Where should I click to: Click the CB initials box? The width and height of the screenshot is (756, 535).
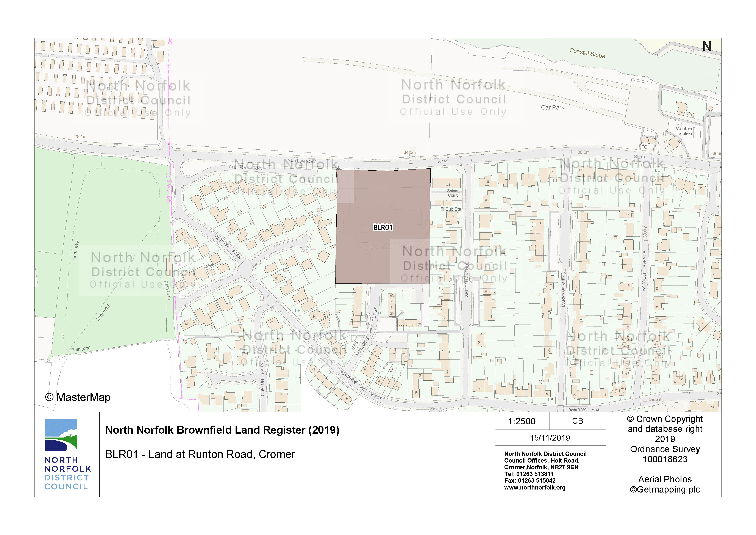pyautogui.click(x=578, y=421)
